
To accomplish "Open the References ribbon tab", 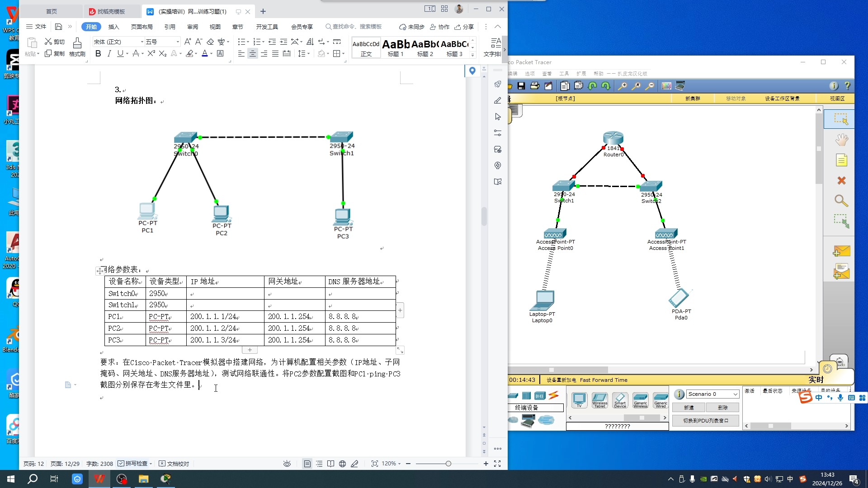I will click(x=170, y=27).
